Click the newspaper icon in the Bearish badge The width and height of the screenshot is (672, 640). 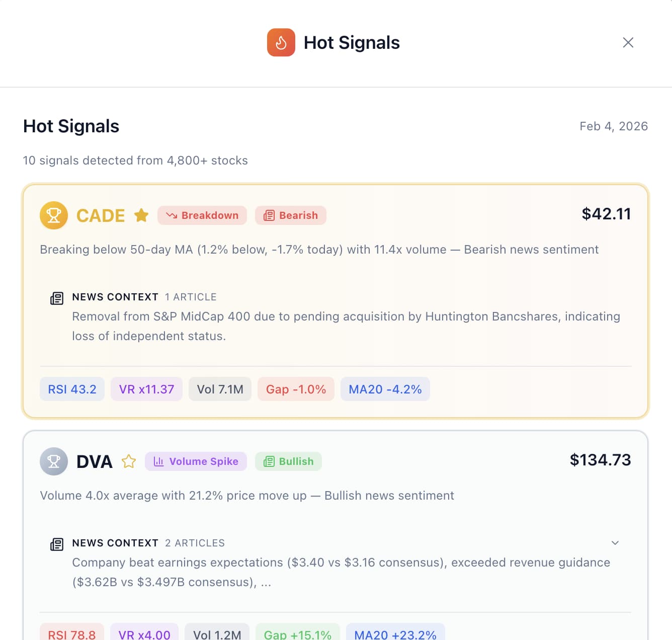pyautogui.click(x=269, y=215)
